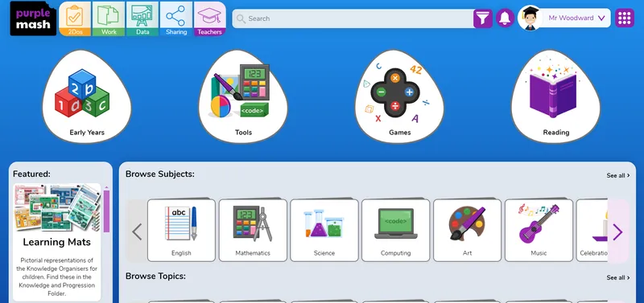The height and width of the screenshot is (303, 644).
Task: Open the 2Dos tab
Action: [75, 18]
